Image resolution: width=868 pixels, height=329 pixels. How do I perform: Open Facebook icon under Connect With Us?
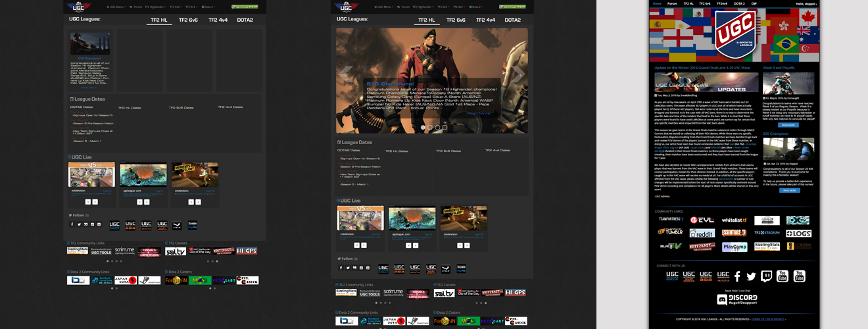click(x=736, y=276)
